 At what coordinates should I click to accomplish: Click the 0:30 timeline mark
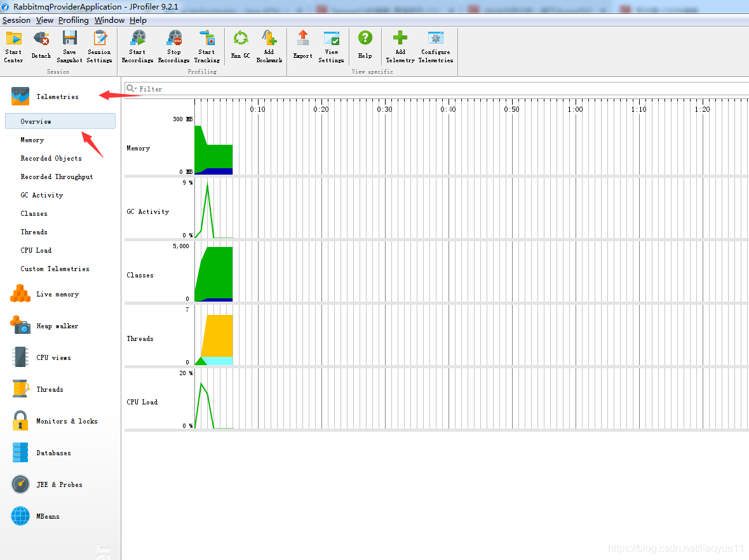(384, 109)
